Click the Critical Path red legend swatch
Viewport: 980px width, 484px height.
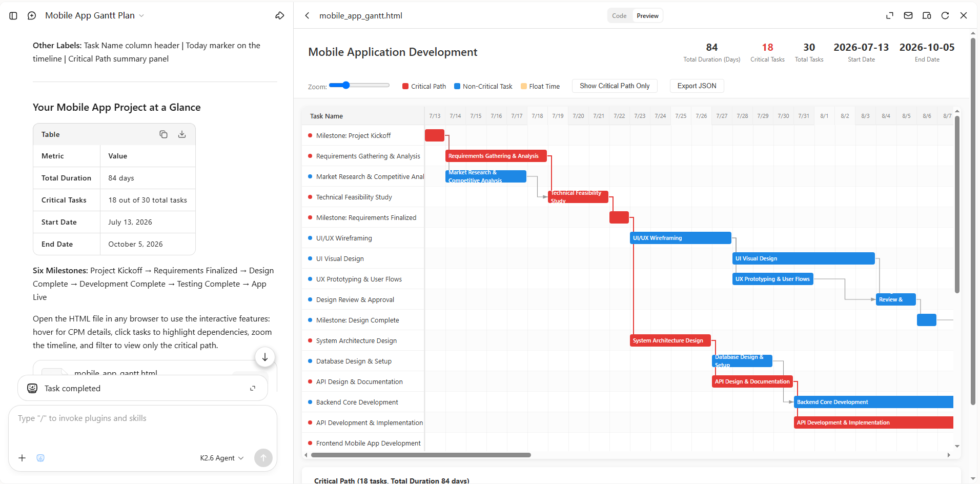point(405,86)
